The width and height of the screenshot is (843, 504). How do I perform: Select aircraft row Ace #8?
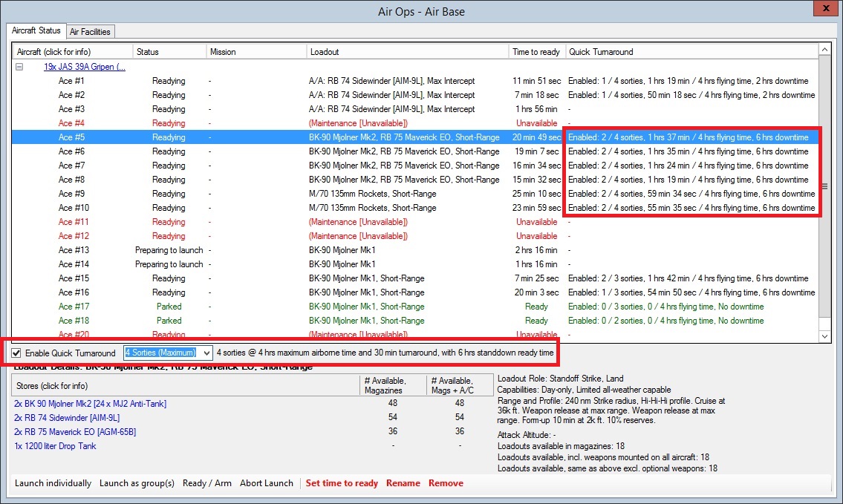pos(415,180)
